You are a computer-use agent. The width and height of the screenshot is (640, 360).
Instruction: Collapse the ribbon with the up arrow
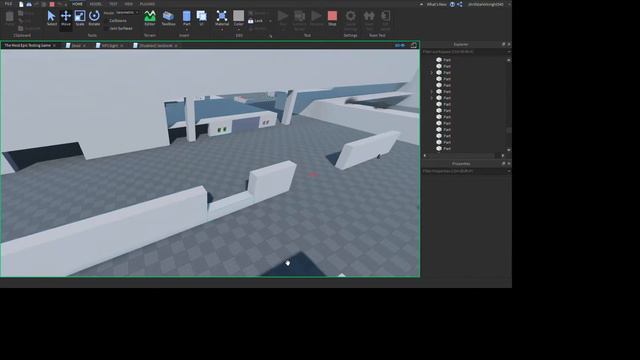pyautogui.click(x=421, y=4)
